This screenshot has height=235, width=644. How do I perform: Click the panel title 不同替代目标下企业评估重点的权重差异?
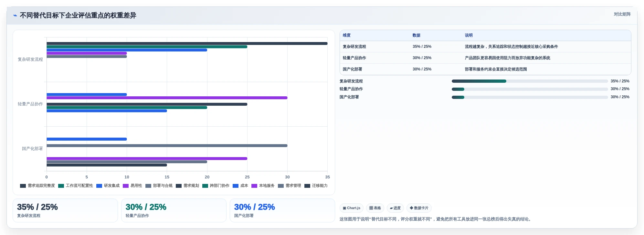pos(78,16)
